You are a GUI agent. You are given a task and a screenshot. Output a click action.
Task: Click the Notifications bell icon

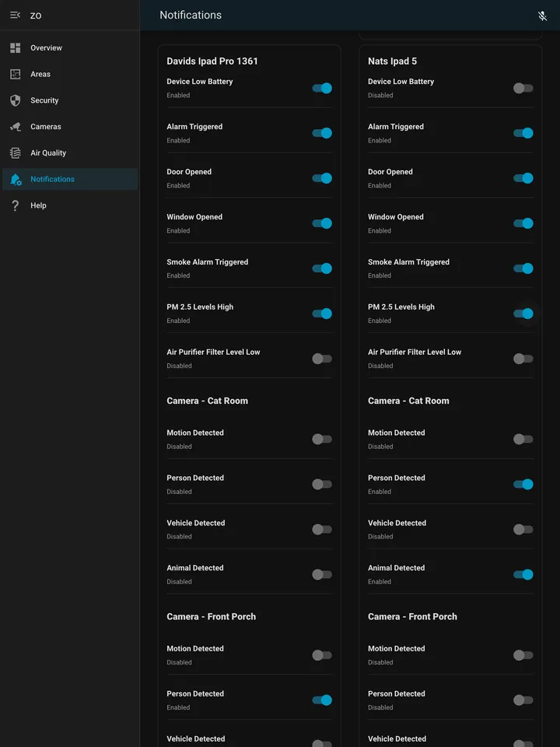[16, 179]
